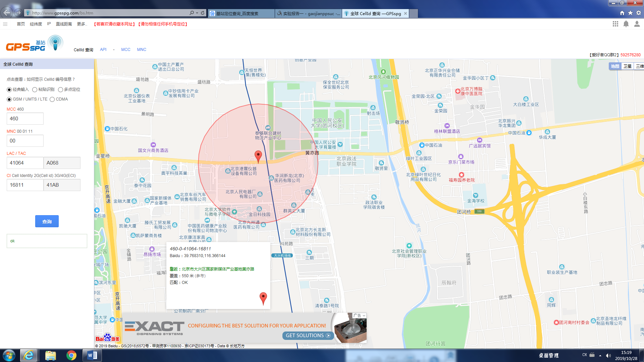The width and height of the screenshot is (644, 362).
Task: Open Chrome from the taskbar
Action: (x=71, y=355)
